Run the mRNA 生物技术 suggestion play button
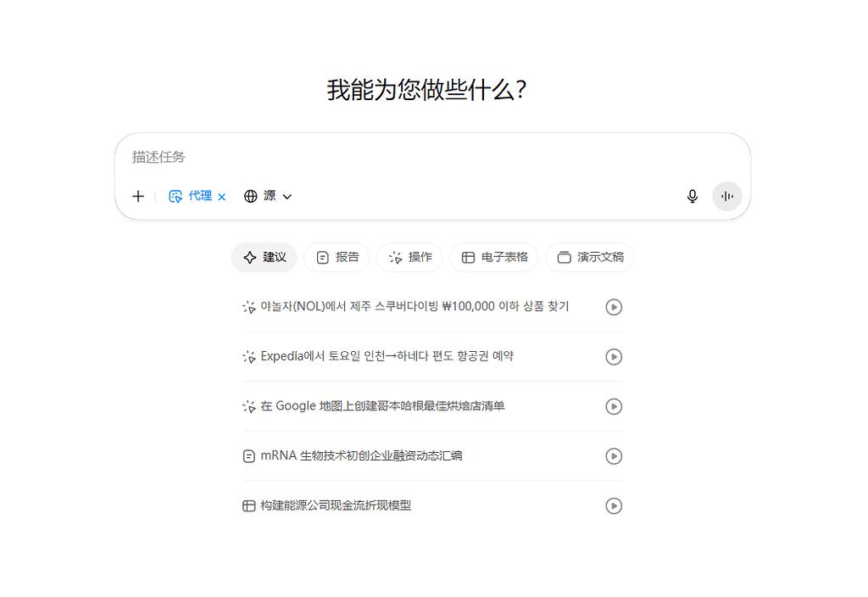Image resolution: width=868 pixels, height=597 pixels. coord(614,455)
